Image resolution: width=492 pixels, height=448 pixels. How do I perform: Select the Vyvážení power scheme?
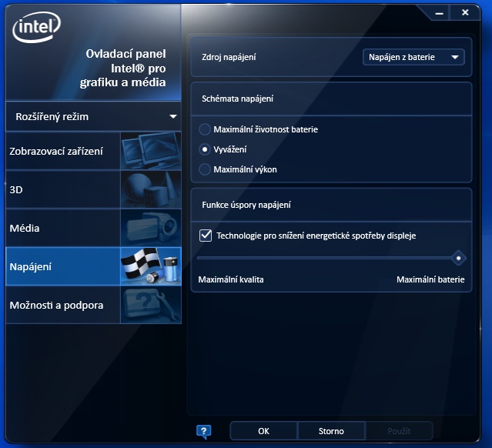[205, 149]
